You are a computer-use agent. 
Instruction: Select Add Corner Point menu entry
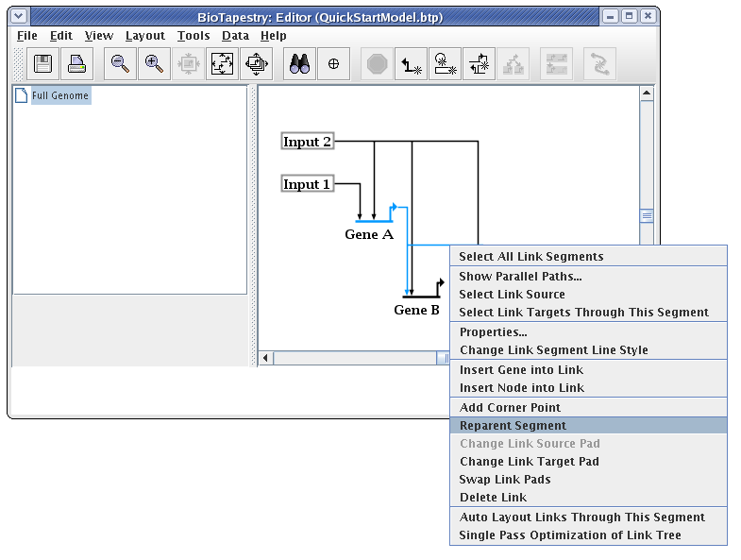coord(510,408)
